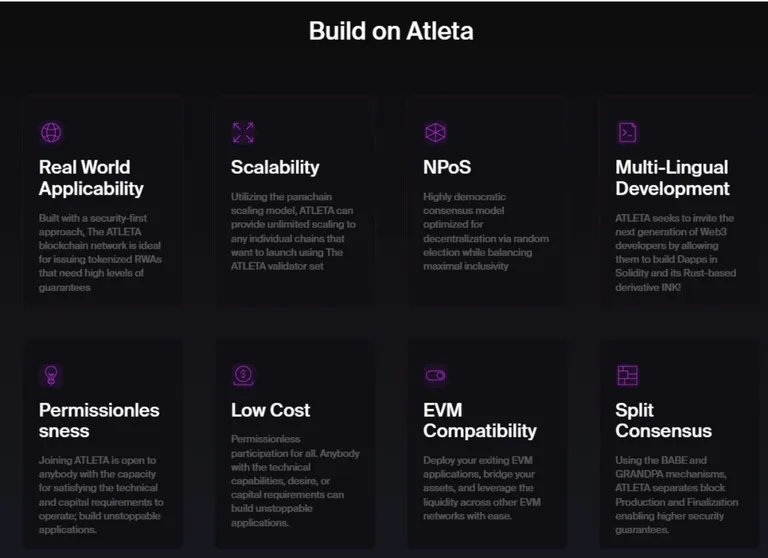768x558 pixels.
Task: Open the EVM Compatibility heading
Action: (480, 420)
